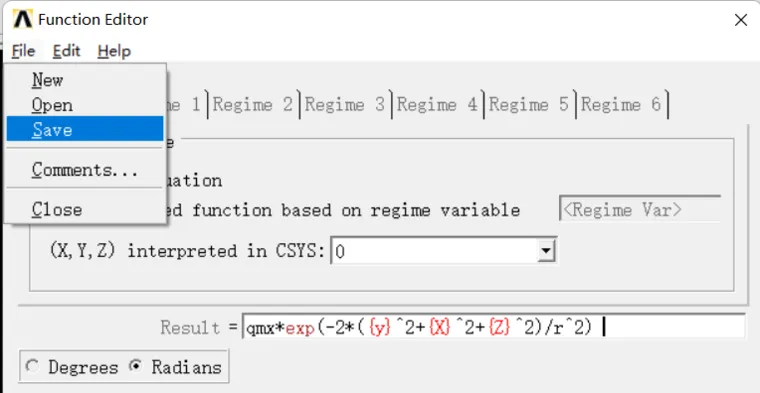Click in the Result equation field
Image resolution: width=760 pixels, height=393 pixels.
(x=493, y=327)
